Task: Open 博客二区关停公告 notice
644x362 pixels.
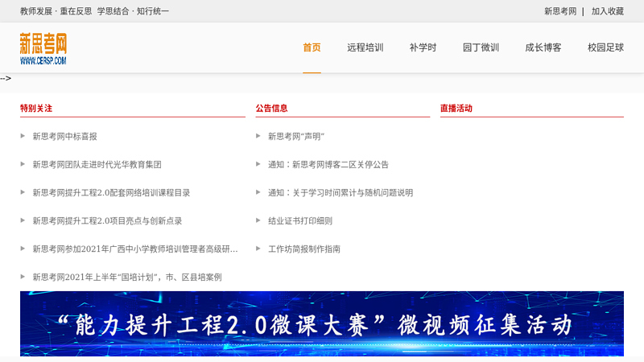Action: (328, 165)
